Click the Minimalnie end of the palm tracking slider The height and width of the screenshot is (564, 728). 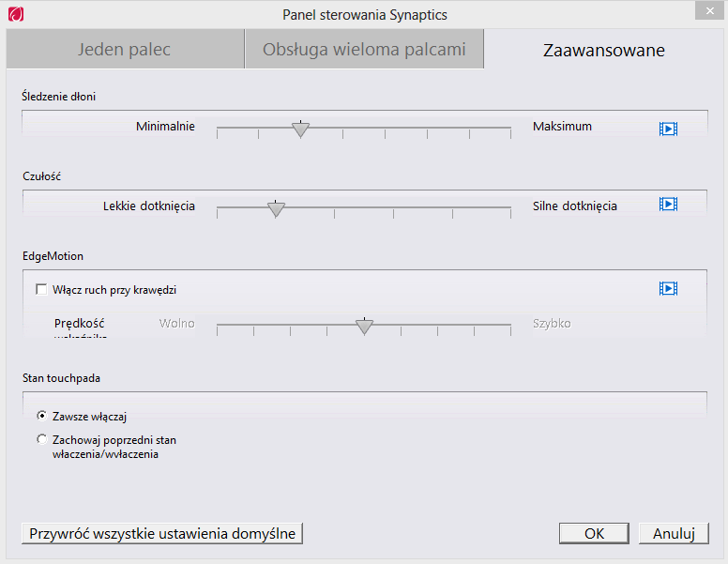tap(218, 128)
